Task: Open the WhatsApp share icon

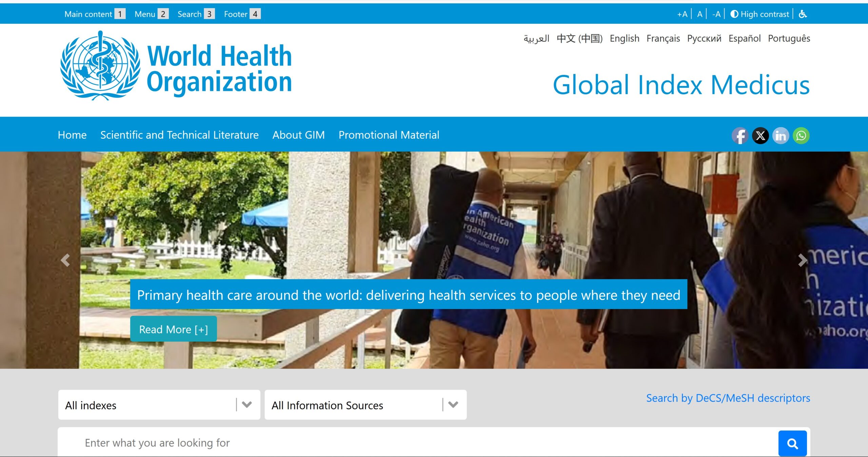Action: [x=801, y=136]
